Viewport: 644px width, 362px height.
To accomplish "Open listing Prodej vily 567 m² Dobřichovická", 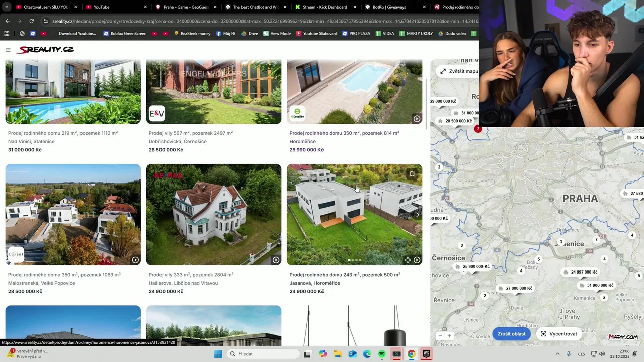I will (x=191, y=133).
